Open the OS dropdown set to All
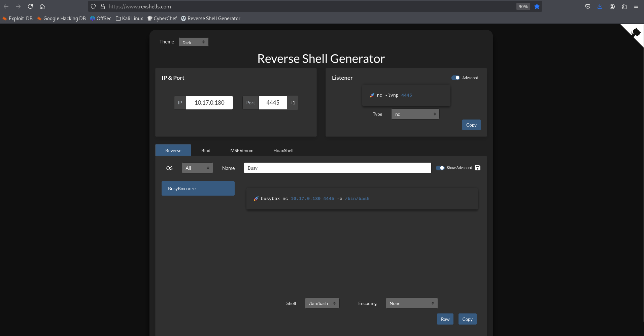This screenshot has height=336, width=644. pos(197,168)
